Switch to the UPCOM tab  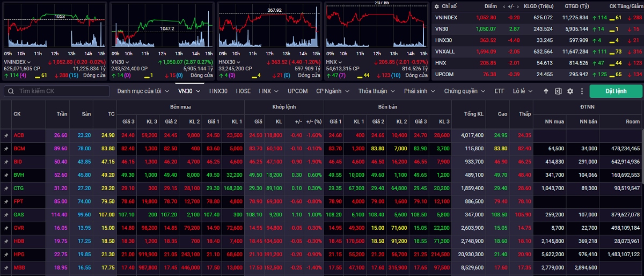click(297, 91)
